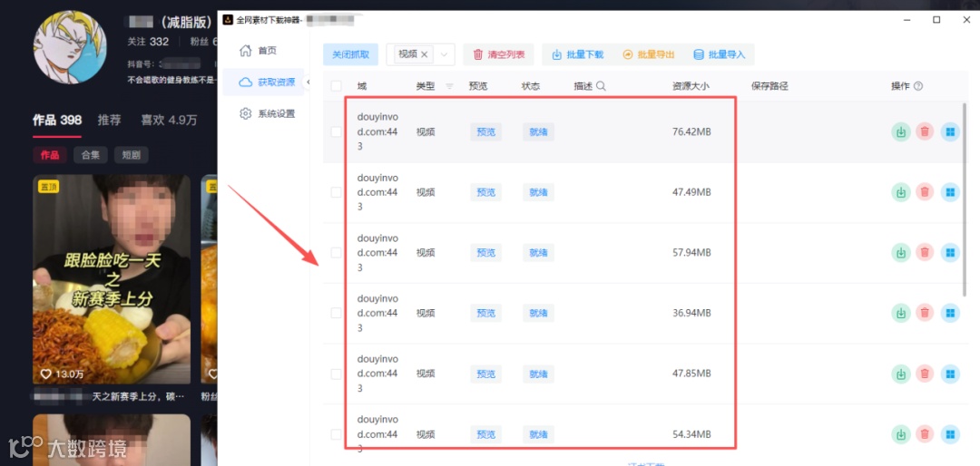Switch to Douyin 喜欢 4.9万 tab
980x466 pixels.
169,120
